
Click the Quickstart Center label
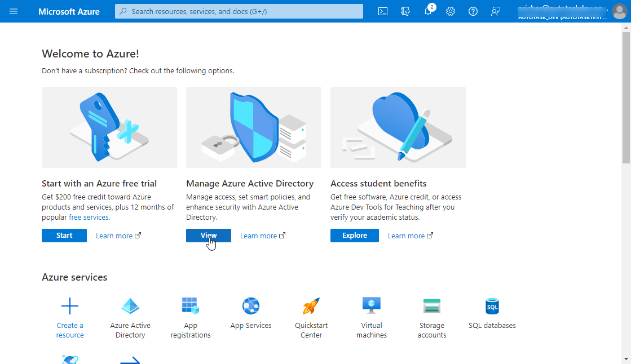click(311, 330)
